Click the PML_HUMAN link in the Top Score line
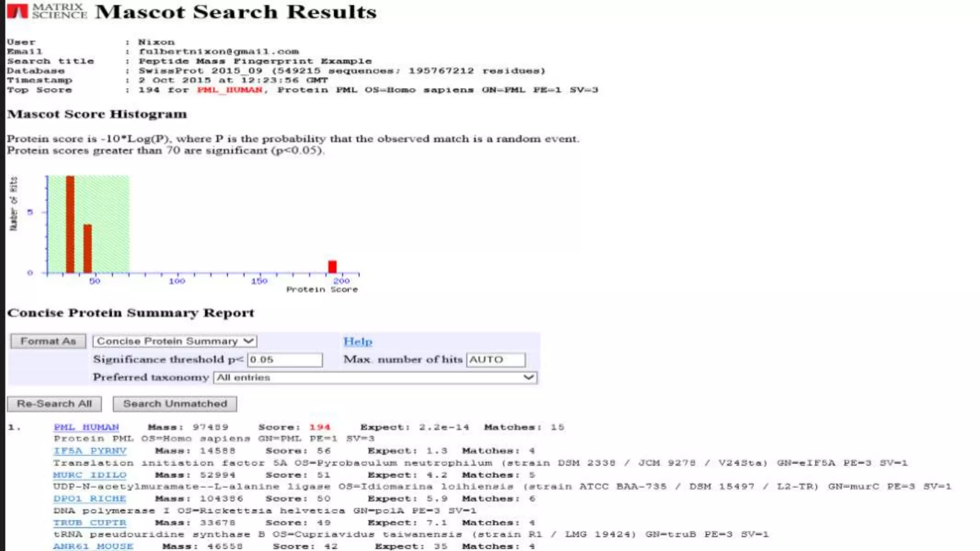Screen dimensions: 980x551 pos(230,90)
